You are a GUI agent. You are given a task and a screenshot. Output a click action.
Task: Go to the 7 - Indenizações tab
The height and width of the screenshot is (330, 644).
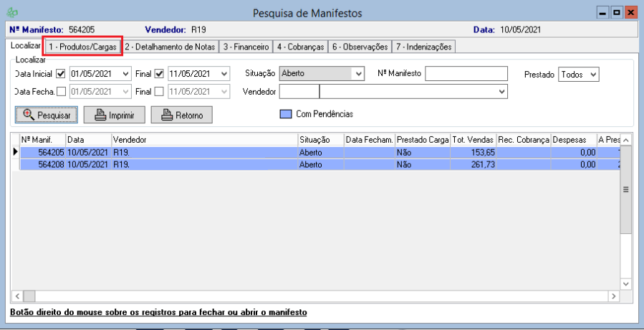click(423, 47)
